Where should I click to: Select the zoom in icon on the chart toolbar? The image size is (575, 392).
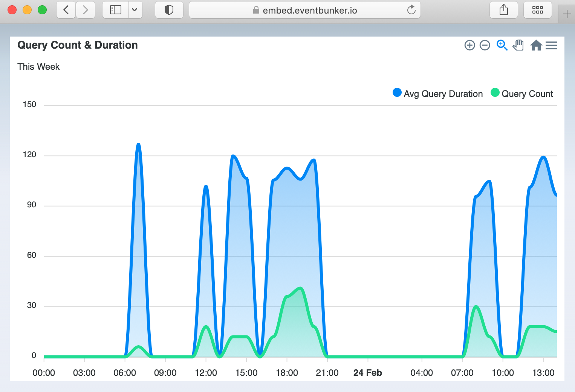(x=469, y=45)
